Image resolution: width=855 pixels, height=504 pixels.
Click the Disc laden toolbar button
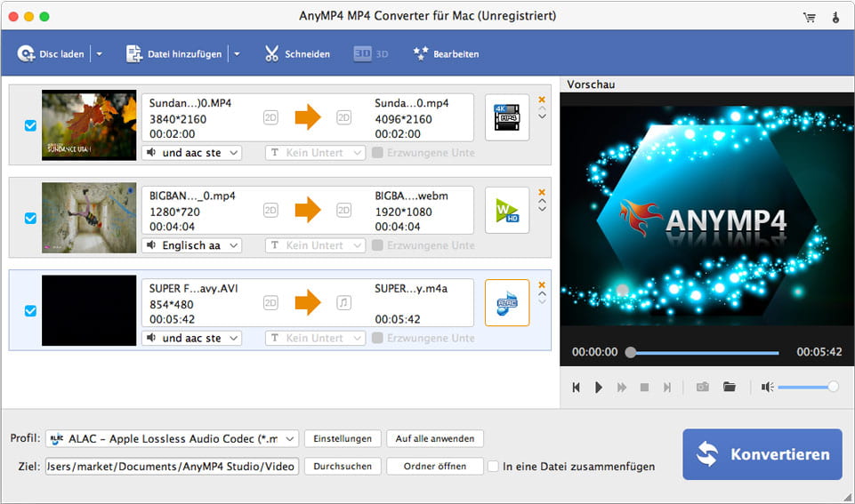coord(51,53)
